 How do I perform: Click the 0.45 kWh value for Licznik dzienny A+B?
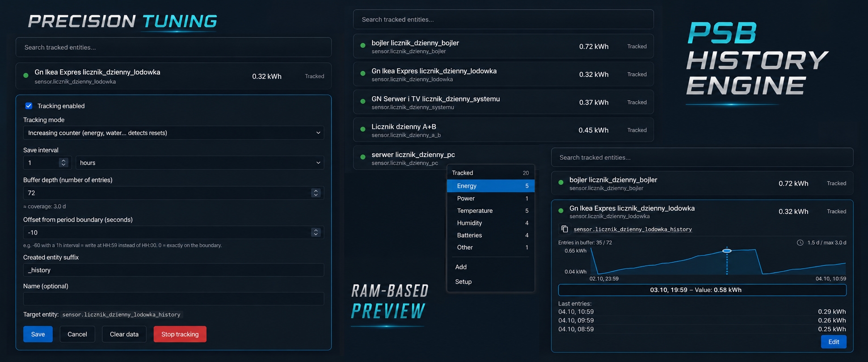point(594,130)
